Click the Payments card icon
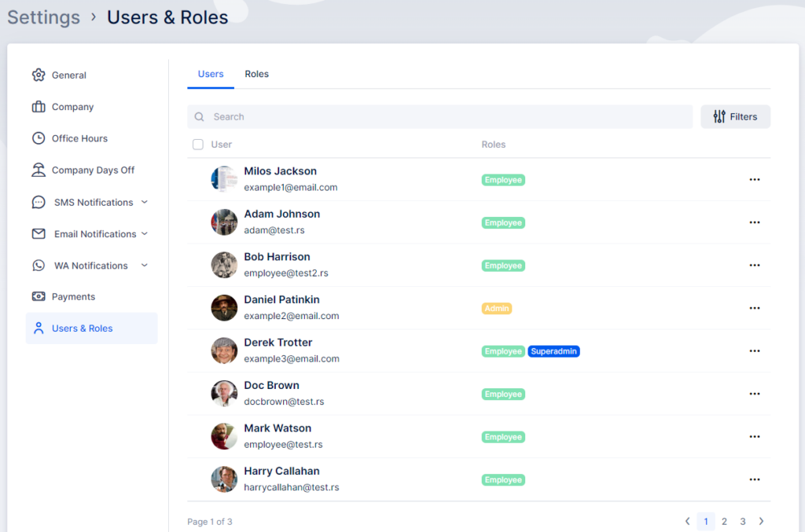 [39, 296]
